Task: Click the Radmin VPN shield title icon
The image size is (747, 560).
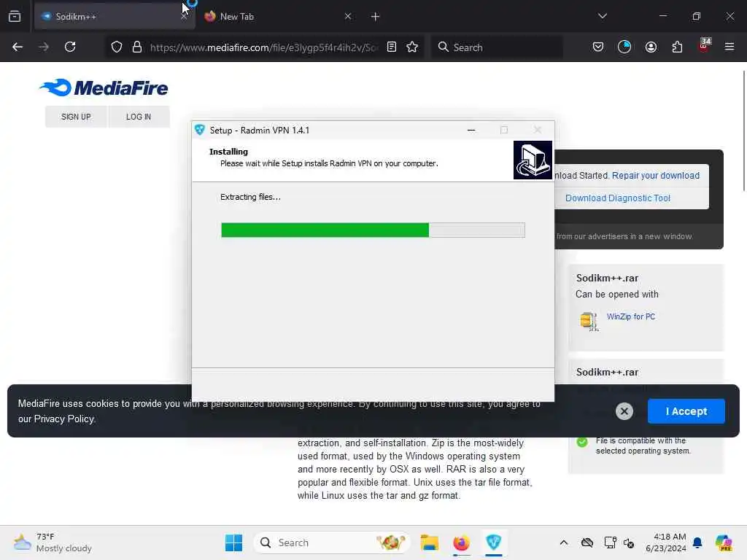Action: point(200,130)
